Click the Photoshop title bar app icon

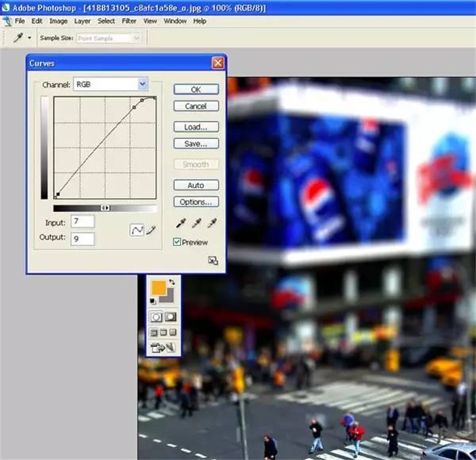[5, 7]
